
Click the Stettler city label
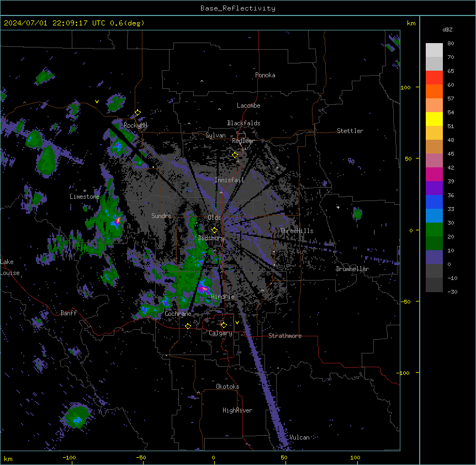coord(350,131)
